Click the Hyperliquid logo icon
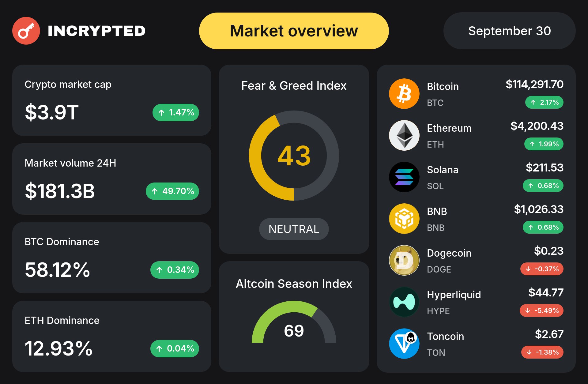 404,302
